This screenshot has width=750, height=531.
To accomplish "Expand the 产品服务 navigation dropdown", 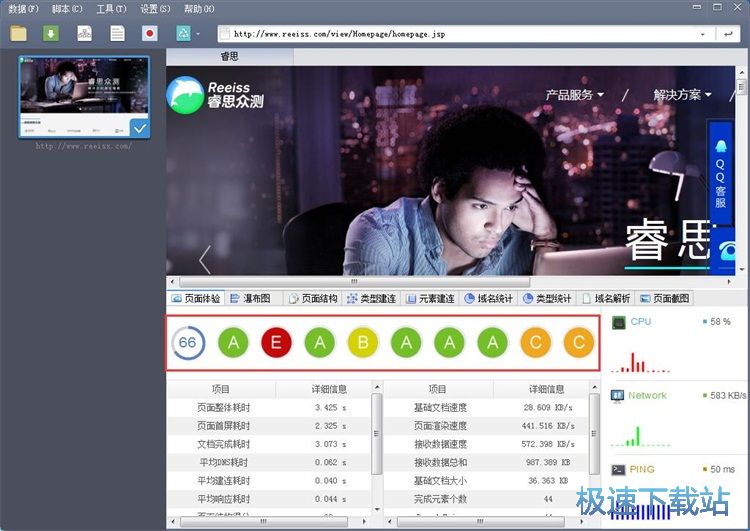I will [x=574, y=95].
